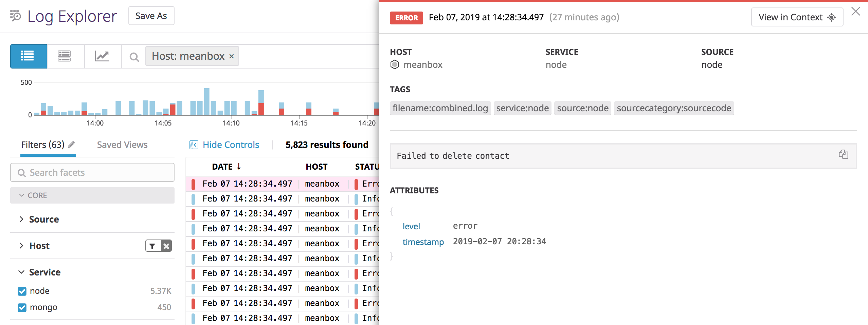
Task: Uncheck the mongo service checkbox
Action: 22,307
